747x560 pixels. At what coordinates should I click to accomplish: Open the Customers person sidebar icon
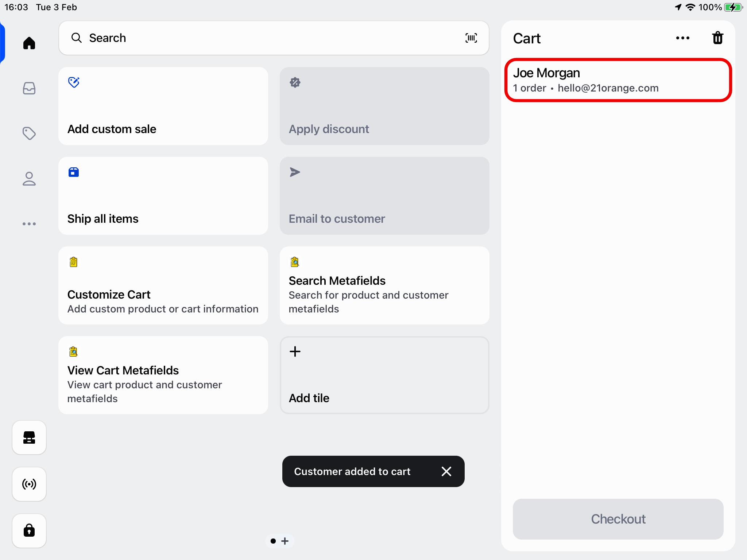coord(29,179)
